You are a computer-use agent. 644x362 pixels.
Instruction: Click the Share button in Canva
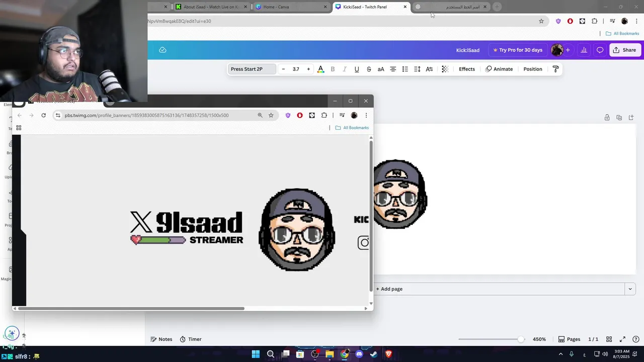point(624,50)
